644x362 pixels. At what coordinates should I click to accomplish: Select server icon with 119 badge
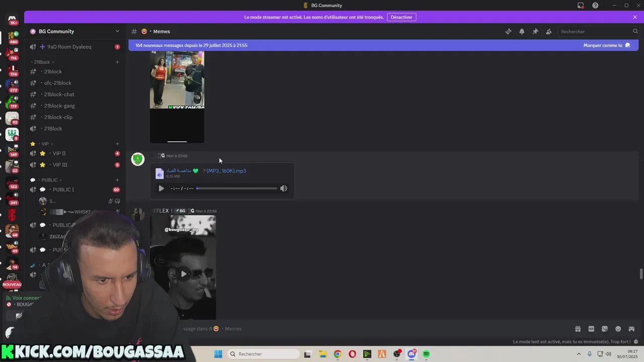point(12,102)
